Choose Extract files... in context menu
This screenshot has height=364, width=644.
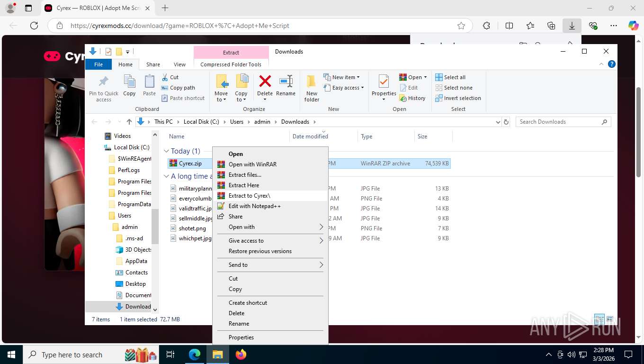pyautogui.click(x=270, y=175)
